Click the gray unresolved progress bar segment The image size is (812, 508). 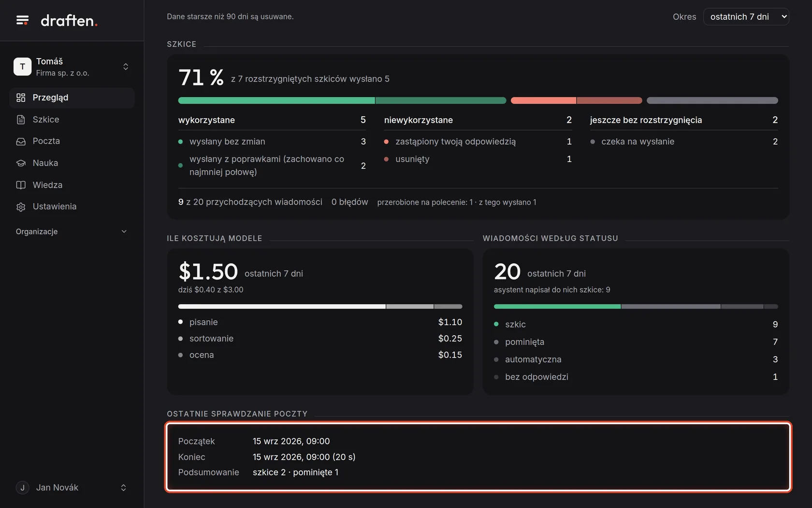click(x=712, y=101)
